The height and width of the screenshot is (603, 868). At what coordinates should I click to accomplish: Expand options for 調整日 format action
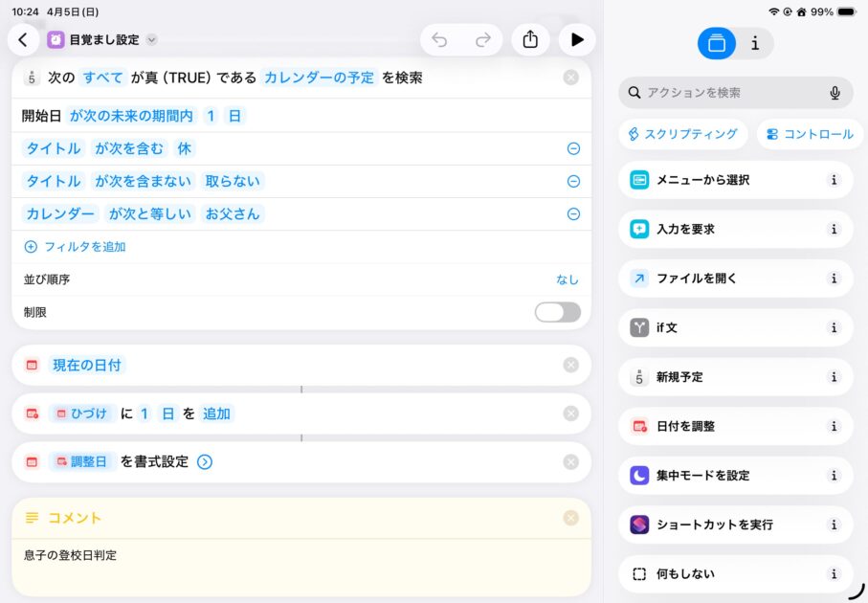click(x=205, y=461)
